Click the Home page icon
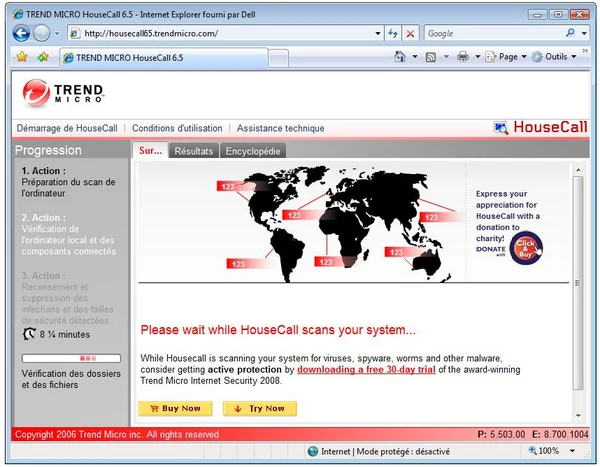600x467 pixels. [x=399, y=57]
